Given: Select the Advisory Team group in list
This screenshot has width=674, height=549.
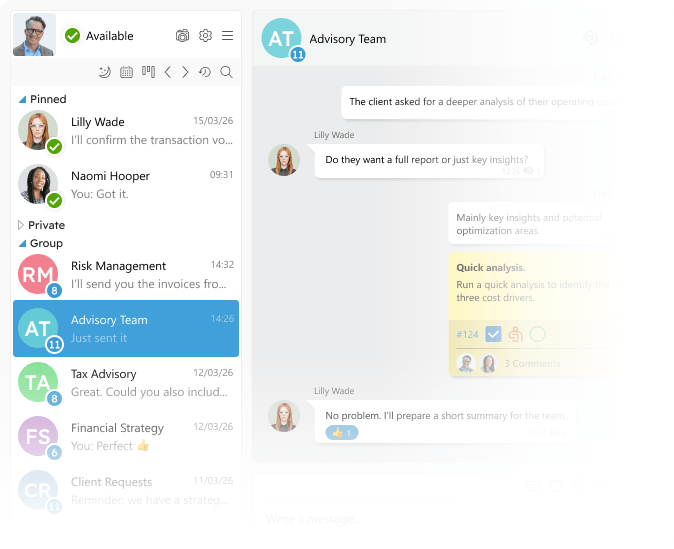Looking at the screenshot, I should tap(126, 328).
